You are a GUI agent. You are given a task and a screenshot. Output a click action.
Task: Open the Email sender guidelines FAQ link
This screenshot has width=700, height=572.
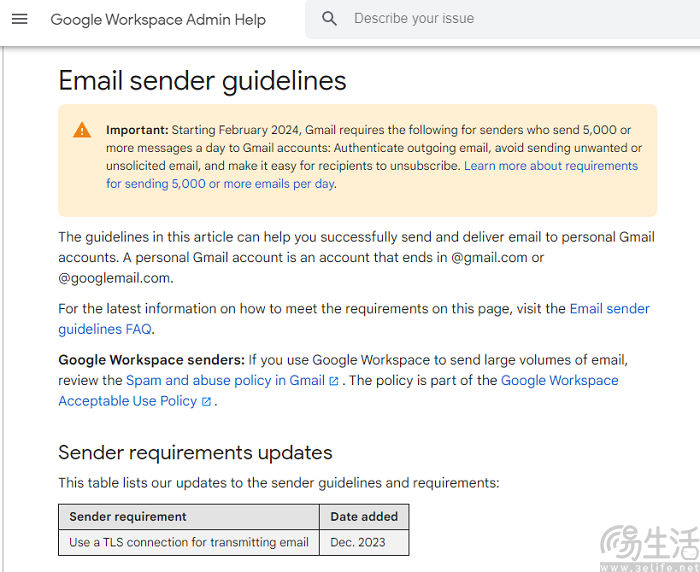click(x=354, y=319)
